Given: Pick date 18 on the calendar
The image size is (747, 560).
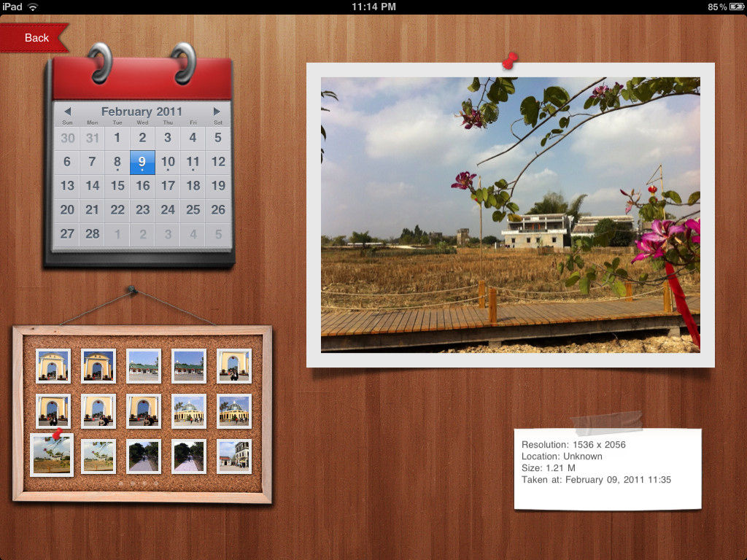Looking at the screenshot, I should click(193, 186).
